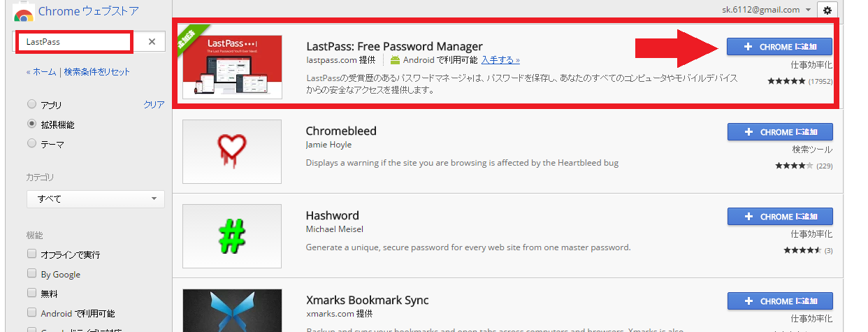Viewport: 868px width, 332px height.
Task: Click Michael Meisel author name
Action: click(335, 229)
